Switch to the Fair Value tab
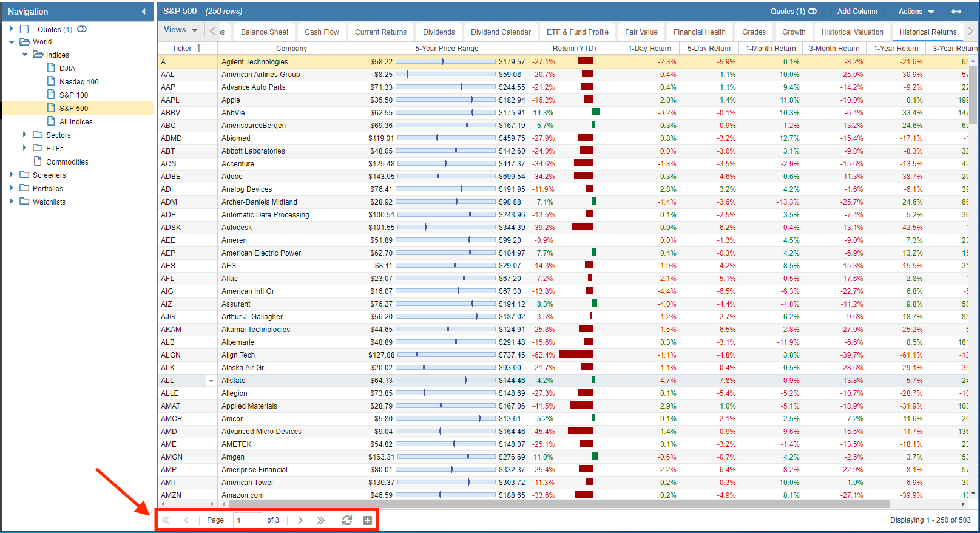Viewport: 980px width, 533px height. [x=641, y=32]
